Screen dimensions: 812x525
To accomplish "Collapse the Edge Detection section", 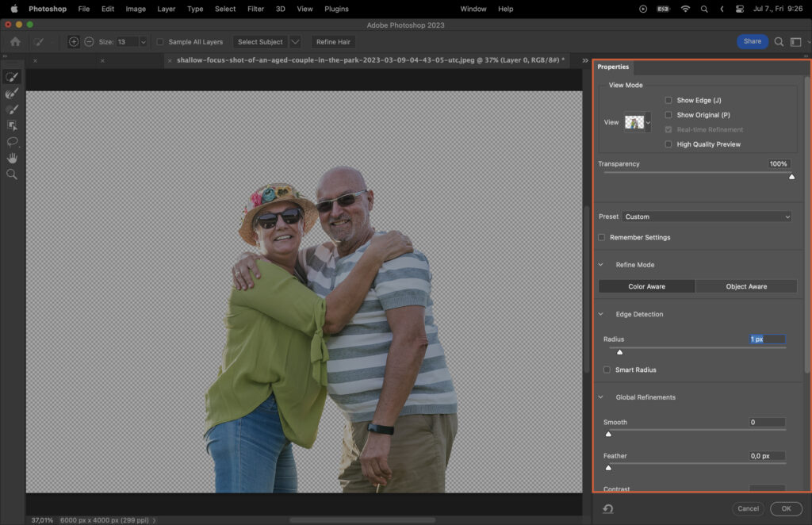I will [600, 314].
